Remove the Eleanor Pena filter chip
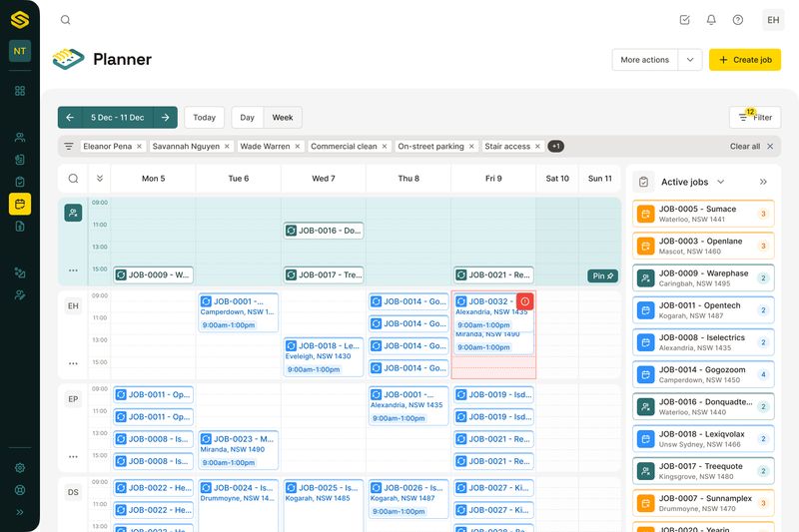The image size is (799, 532). pyautogui.click(x=139, y=146)
